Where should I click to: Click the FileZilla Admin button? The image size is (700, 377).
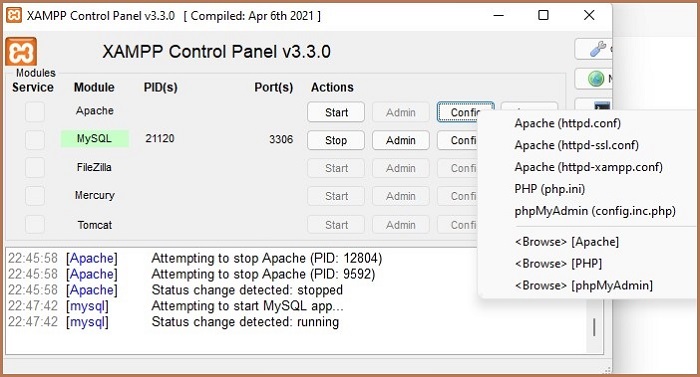tap(401, 168)
